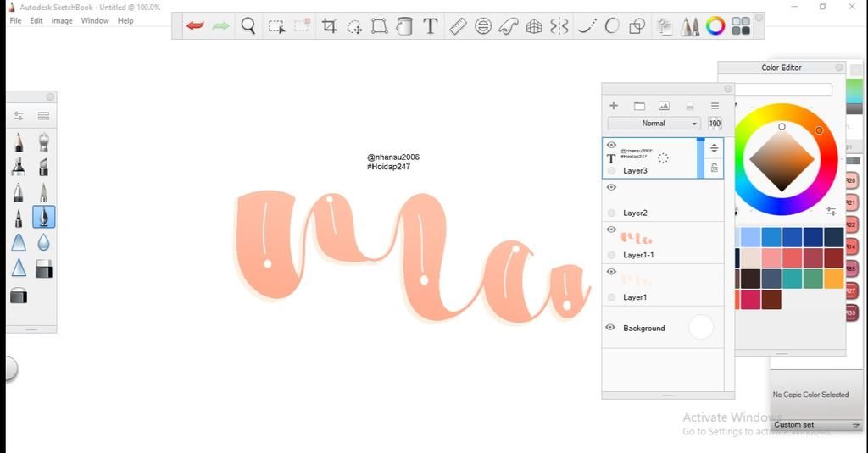Screen dimensions: 868x453
Task: Open the File menu
Action: (15, 20)
